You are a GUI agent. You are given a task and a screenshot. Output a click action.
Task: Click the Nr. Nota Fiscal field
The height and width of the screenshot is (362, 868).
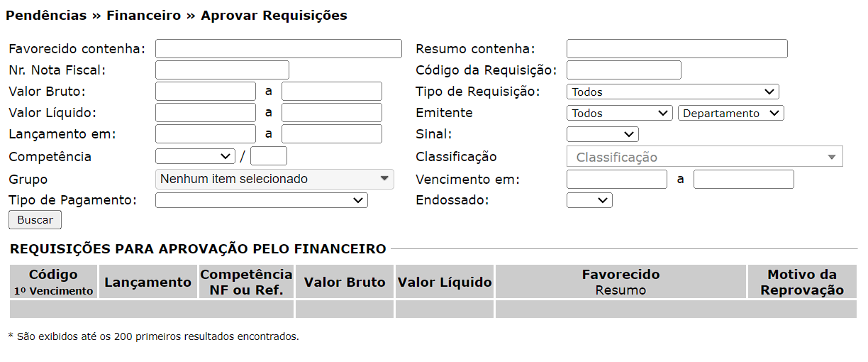[x=222, y=70]
